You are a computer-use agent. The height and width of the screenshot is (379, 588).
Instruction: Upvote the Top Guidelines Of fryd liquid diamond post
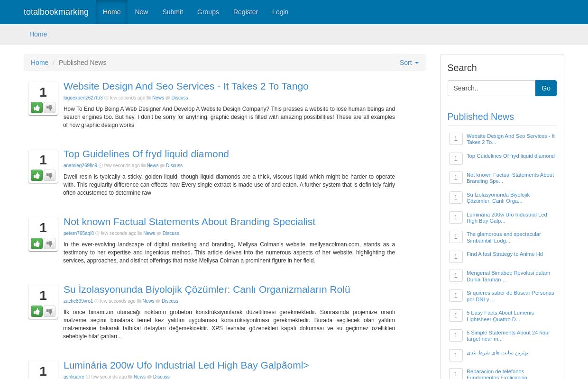click(x=37, y=175)
